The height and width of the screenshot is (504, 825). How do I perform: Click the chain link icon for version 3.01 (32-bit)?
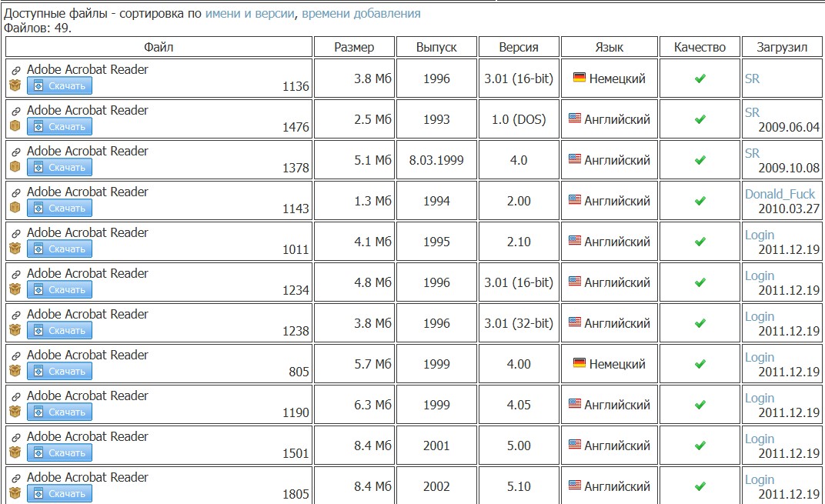pos(16,315)
